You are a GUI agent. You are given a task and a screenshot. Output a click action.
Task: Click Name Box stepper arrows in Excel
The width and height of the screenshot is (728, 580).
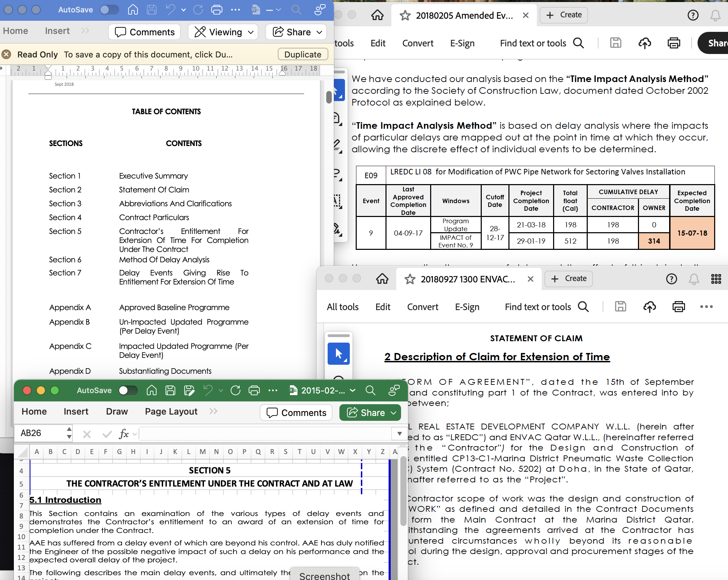pos(69,433)
